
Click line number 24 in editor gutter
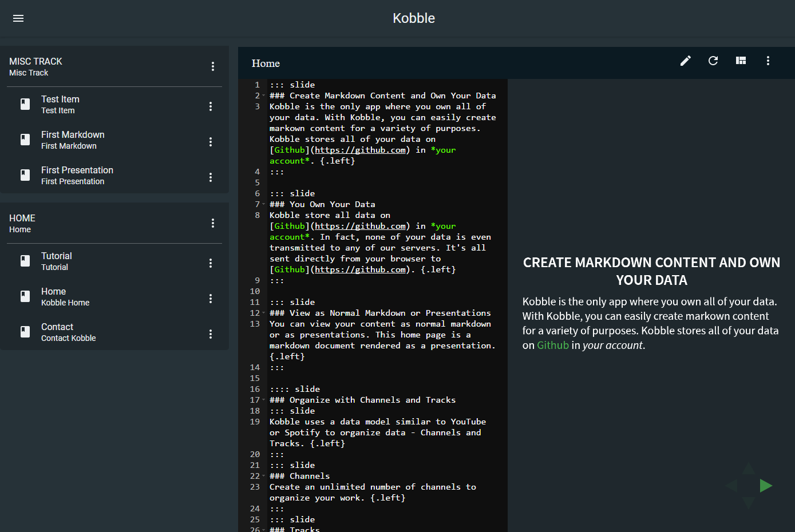click(255, 509)
